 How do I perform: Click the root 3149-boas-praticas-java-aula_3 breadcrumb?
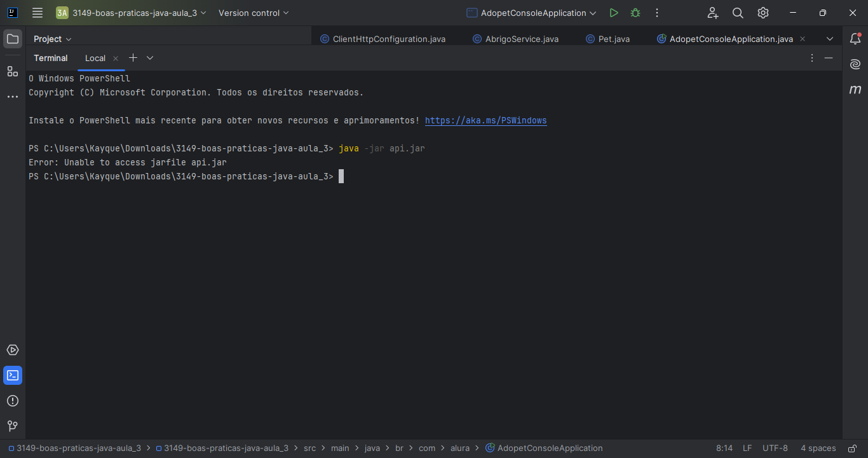75,448
